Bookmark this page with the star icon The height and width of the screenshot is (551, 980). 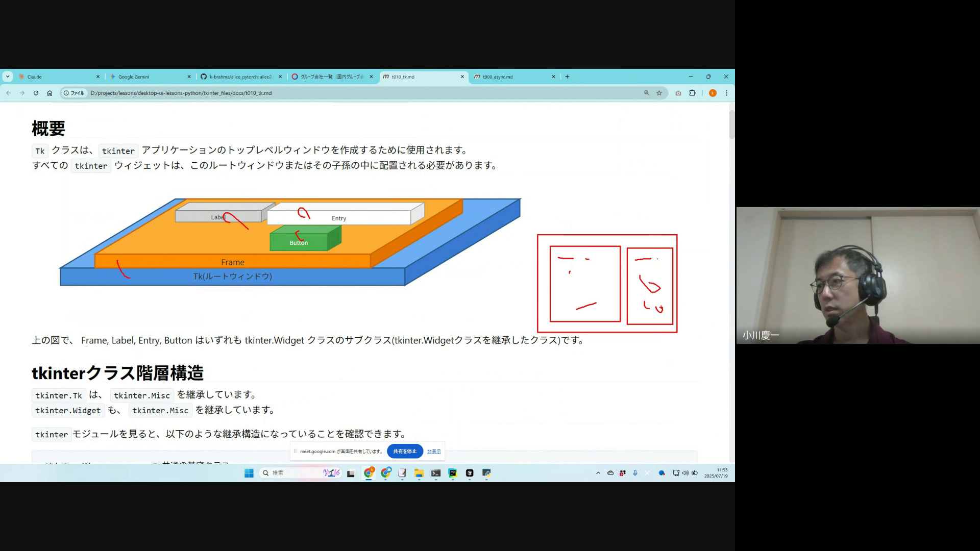[659, 93]
